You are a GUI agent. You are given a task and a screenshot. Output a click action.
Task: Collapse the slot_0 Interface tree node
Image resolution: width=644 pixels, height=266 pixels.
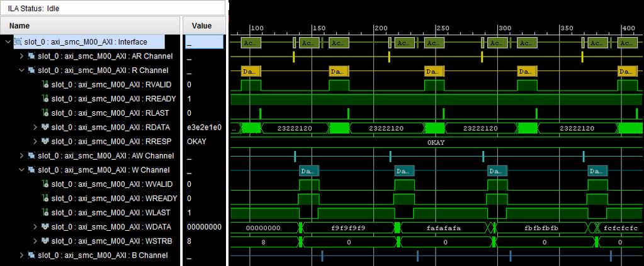tap(8, 42)
